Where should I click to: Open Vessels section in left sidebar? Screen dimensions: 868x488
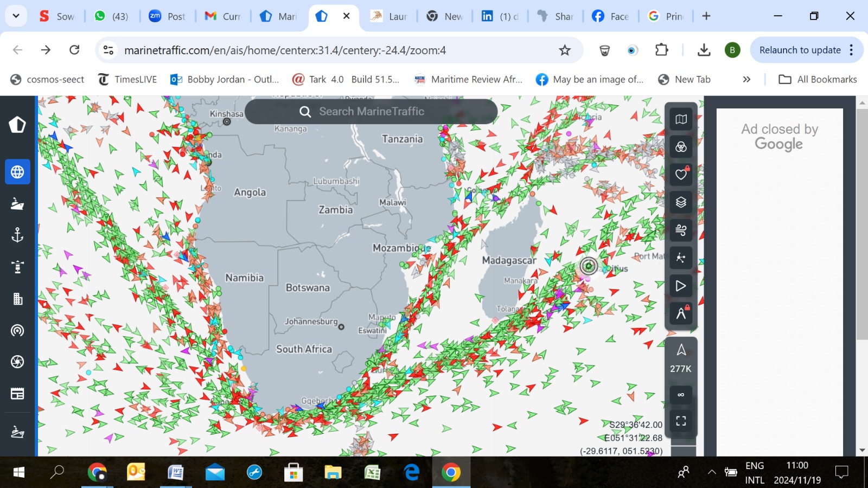17,204
